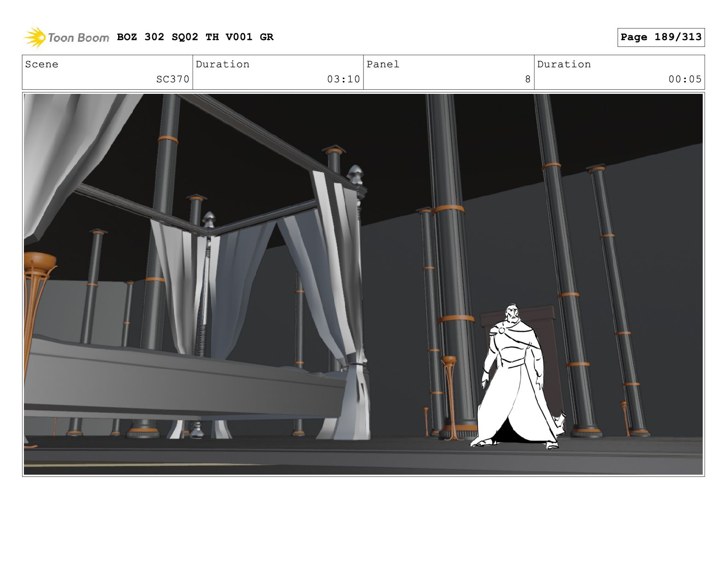This screenshot has width=728, height=563.
Task: Click the Scene header label
Action: 42,64
